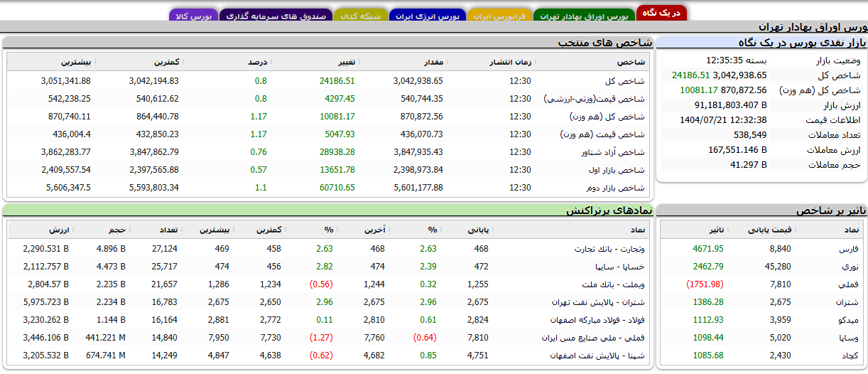Image resolution: width=868 pixels, height=374 pixels.
Task: Select the 'بورس انرژی ایران' tab
Action: (428, 16)
